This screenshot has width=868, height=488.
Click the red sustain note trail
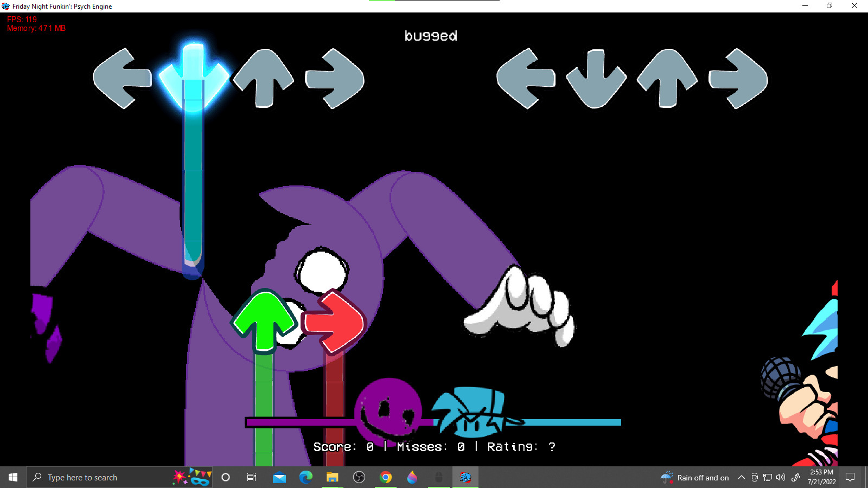click(x=334, y=409)
